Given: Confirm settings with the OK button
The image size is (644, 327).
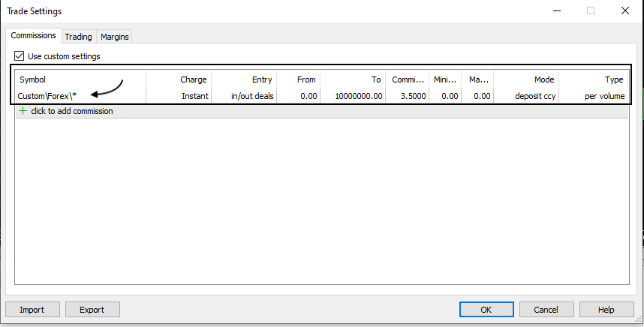Looking at the screenshot, I should point(486,310).
